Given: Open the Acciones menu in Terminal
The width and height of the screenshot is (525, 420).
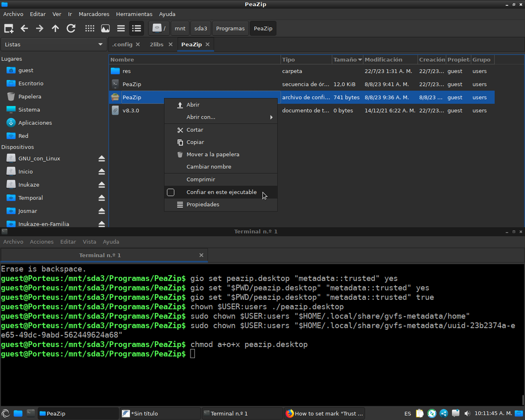Looking at the screenshot, I should [41, 242].
